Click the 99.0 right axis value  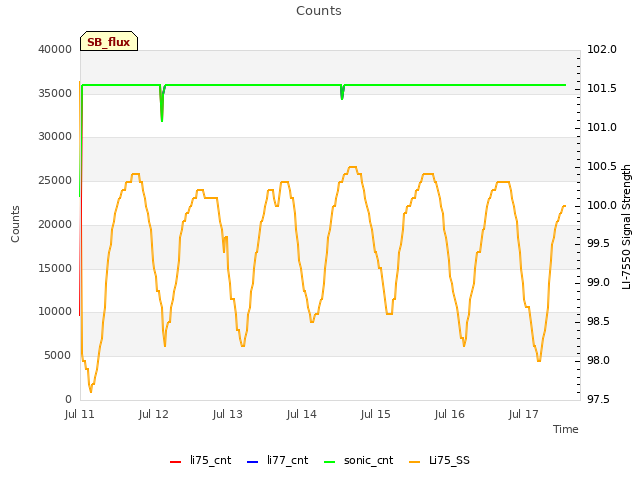coord(598,282)
